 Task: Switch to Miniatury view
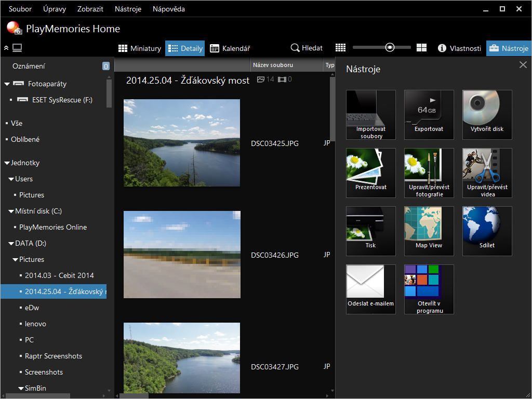pyautogui.click(x=140, y=48)
